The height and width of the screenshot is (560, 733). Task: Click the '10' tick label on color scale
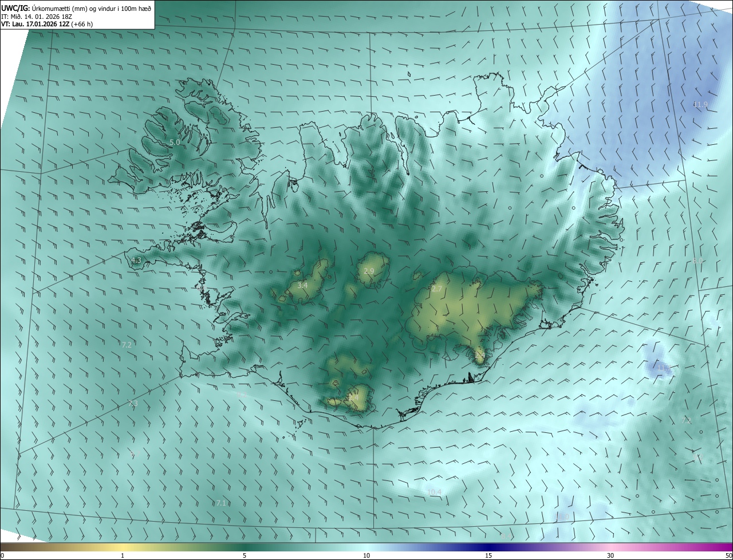coord(366,555)
